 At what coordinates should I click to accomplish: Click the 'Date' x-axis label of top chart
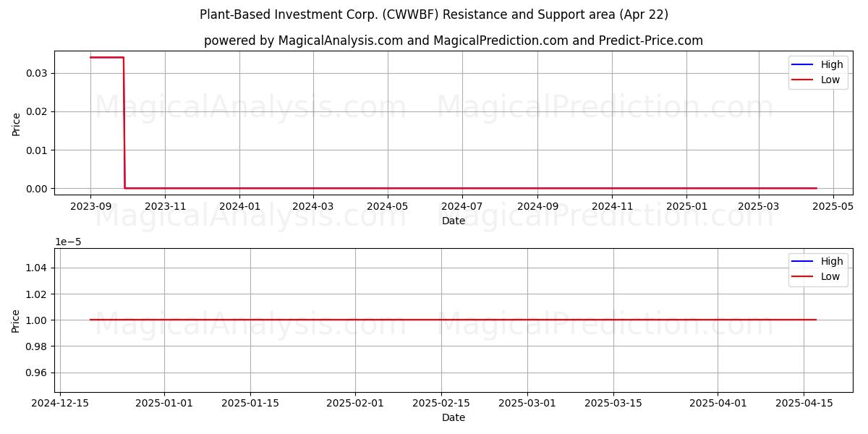coord(454,221)
